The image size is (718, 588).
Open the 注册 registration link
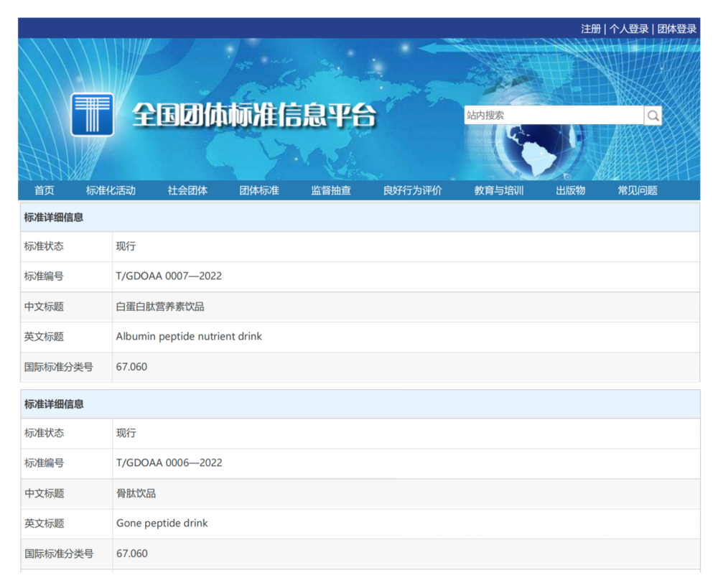tap(591, 29)
